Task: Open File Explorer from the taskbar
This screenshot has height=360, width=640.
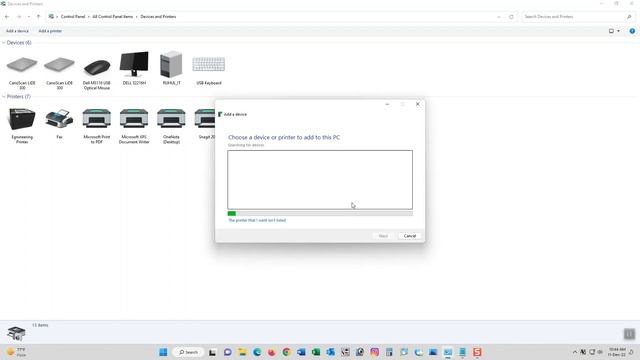Action: [242, 352]
